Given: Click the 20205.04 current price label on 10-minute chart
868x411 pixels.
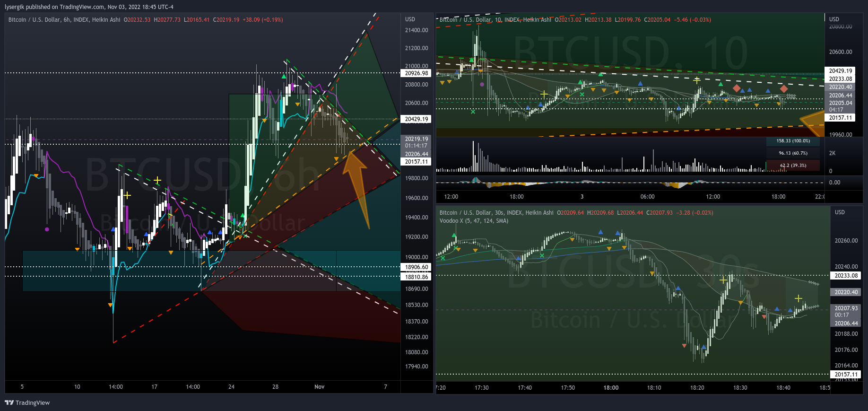Looking at the screenshot, I should coord(840,103).
